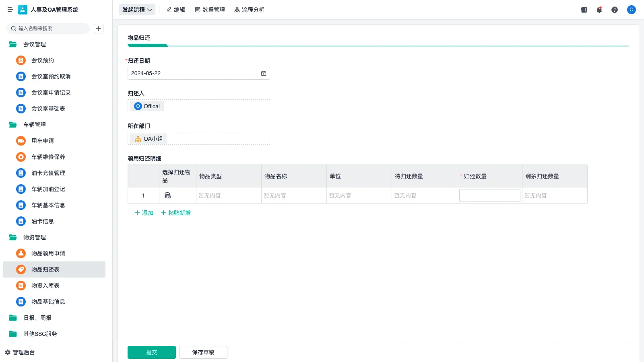Click the calendar icon in date field
The height and width of the screenshot is (362, 644).
pos(264,73)
